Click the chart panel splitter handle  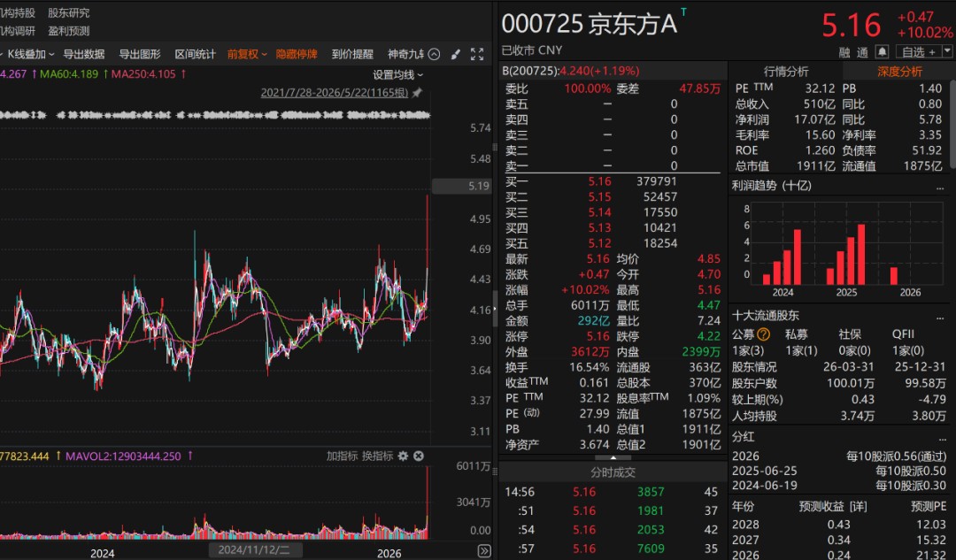pos(495,310)
